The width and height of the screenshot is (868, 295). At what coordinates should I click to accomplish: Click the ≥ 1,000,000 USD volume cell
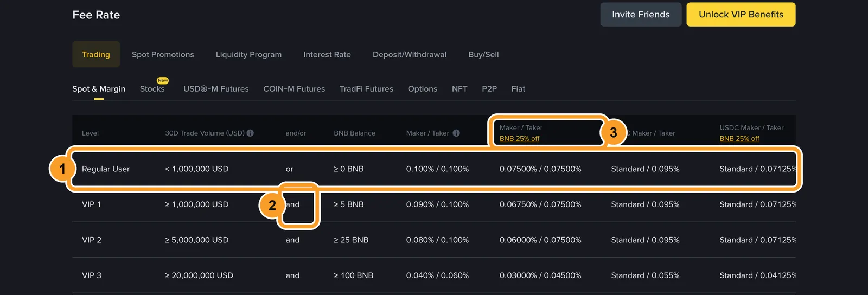[x=196, y=204]
